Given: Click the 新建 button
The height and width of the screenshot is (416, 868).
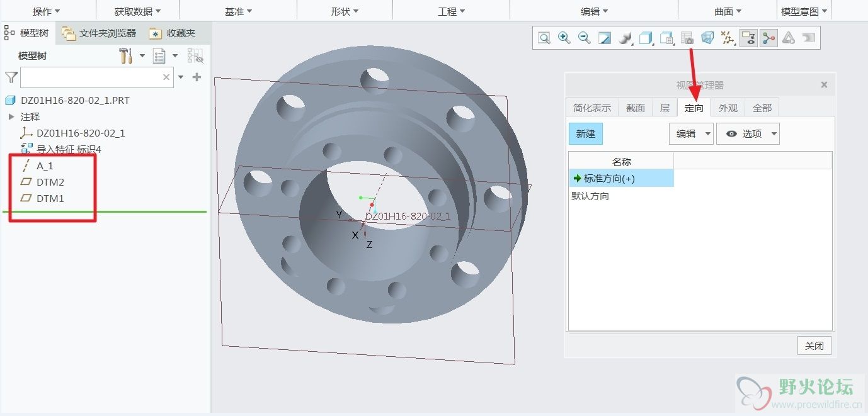Looking at the screenshot, I should [586, 133].
